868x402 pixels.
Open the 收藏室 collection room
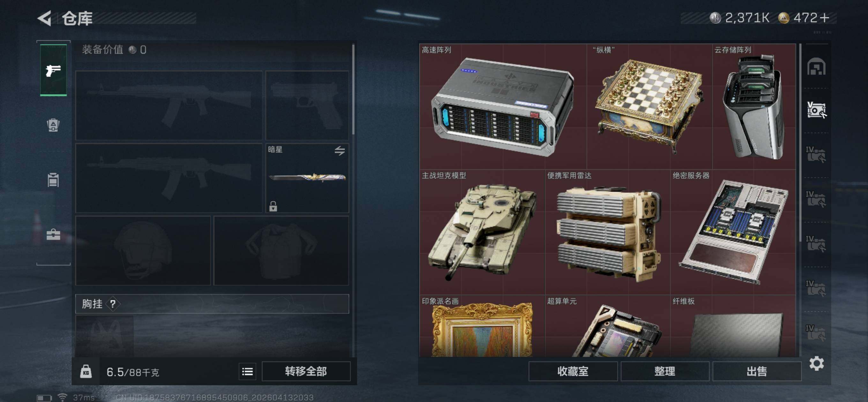pyautogui.click(x=573, y=371)
